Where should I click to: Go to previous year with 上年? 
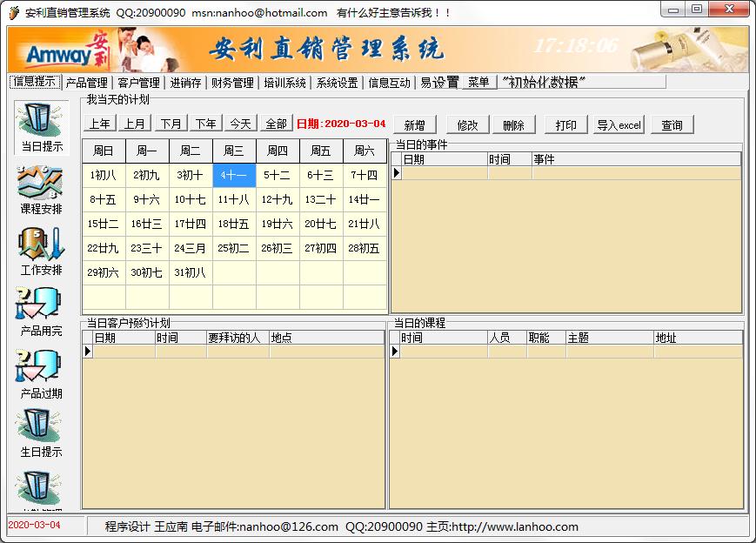(x=100, y=124)
